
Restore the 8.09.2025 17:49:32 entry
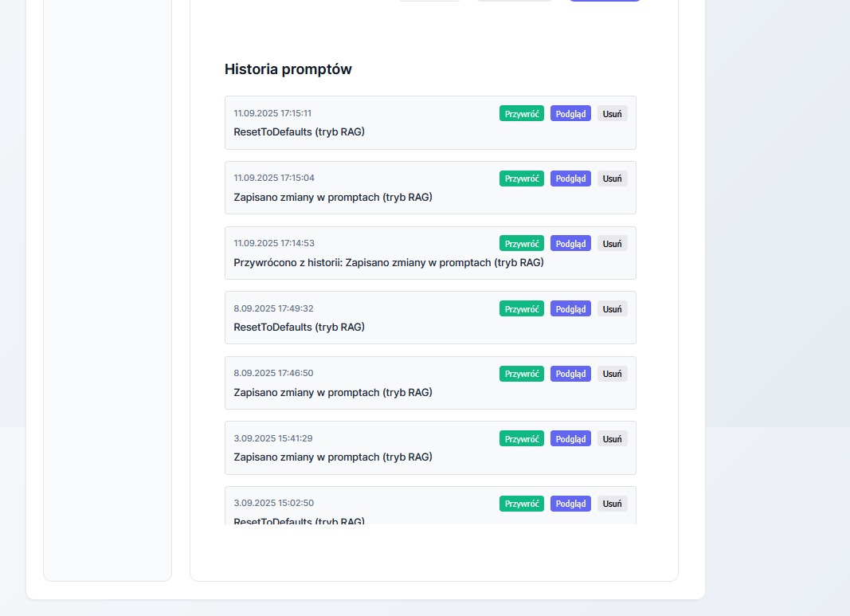click(522, 308)
